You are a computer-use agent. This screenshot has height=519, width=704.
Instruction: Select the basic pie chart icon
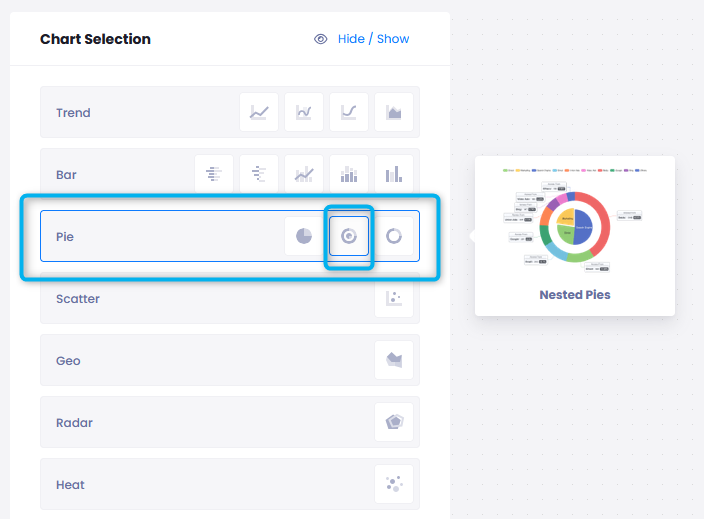pos(304,237)
